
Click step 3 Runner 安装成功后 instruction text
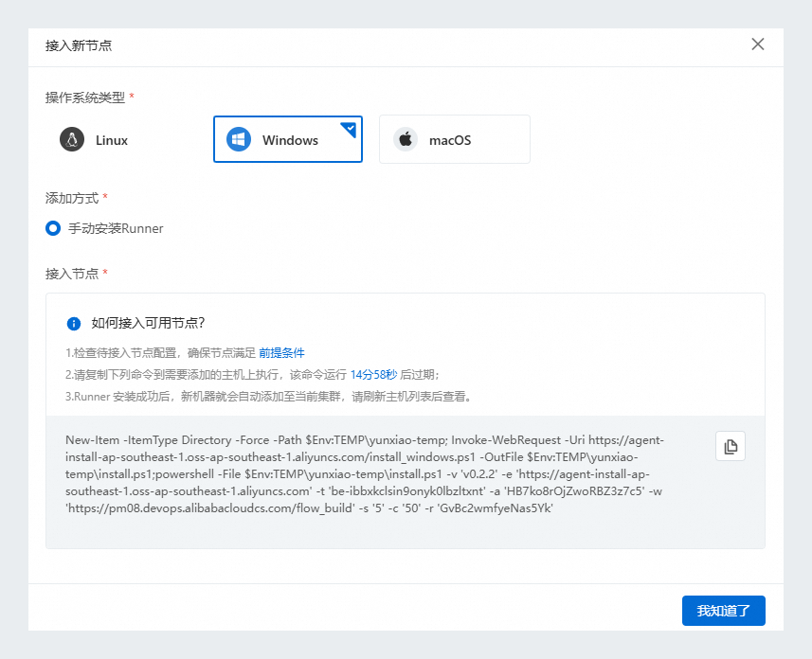(x=269, y=397)
